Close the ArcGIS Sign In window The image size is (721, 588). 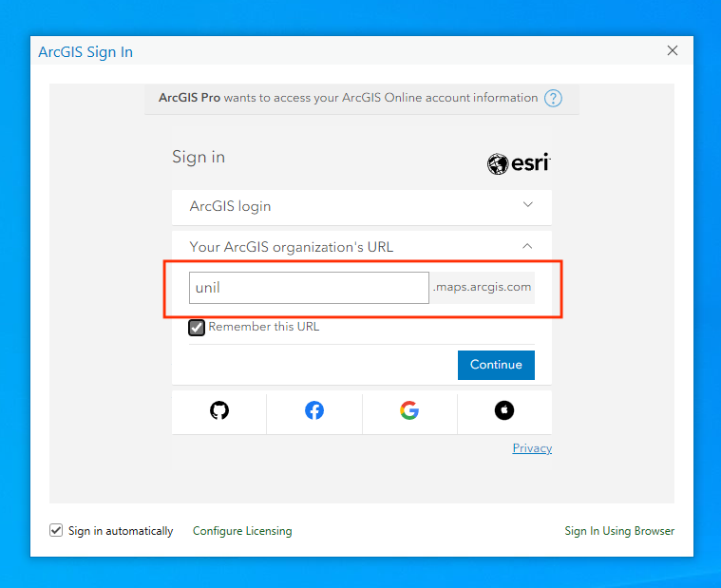673,51
